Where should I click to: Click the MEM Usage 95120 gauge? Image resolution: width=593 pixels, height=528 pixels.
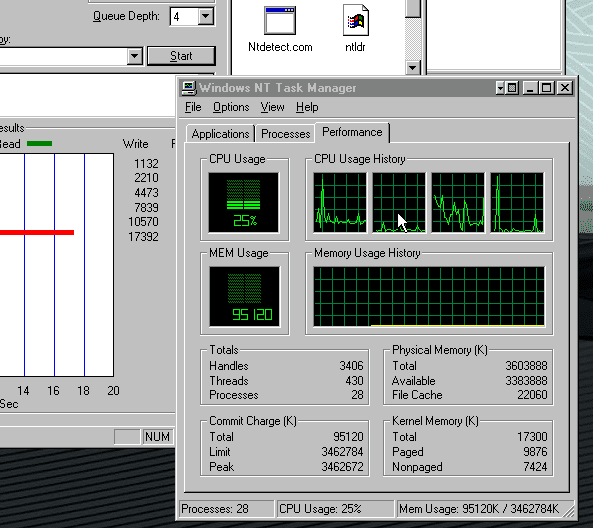pos(244,297)
